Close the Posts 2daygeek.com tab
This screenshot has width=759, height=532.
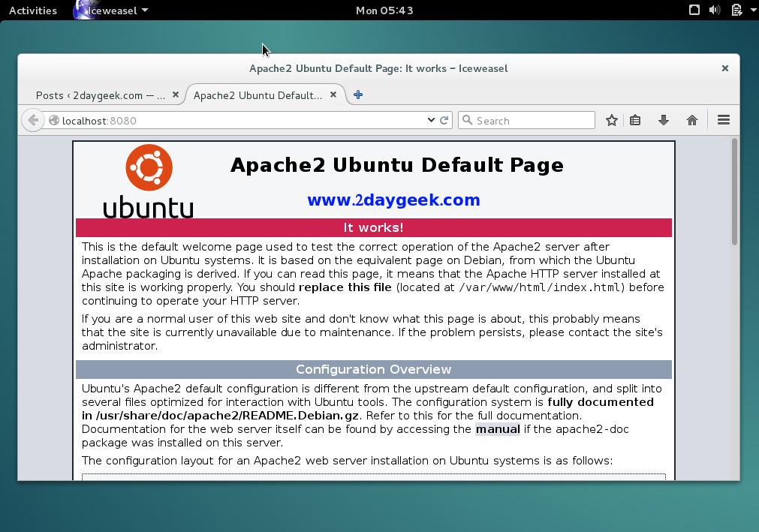176,95
